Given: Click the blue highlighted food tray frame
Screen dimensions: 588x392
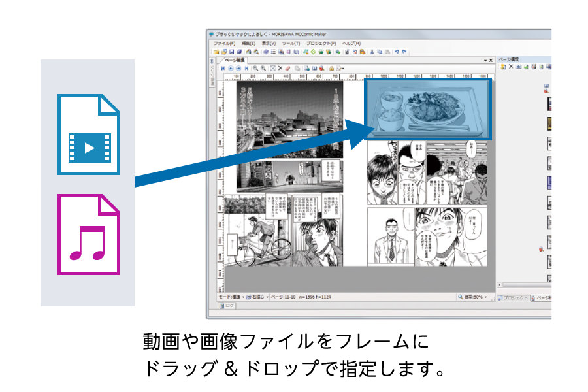Looking at the screenshot, I should pyautogui.click(x=428, y=109).
